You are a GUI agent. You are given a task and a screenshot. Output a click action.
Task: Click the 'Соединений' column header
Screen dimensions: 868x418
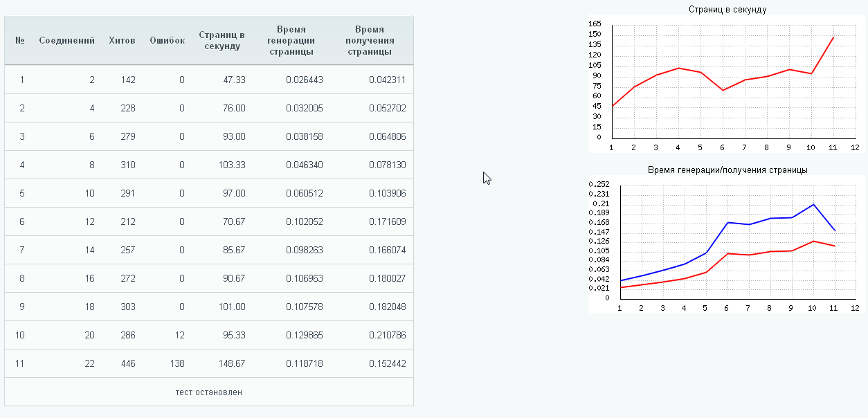click(66, 41)
